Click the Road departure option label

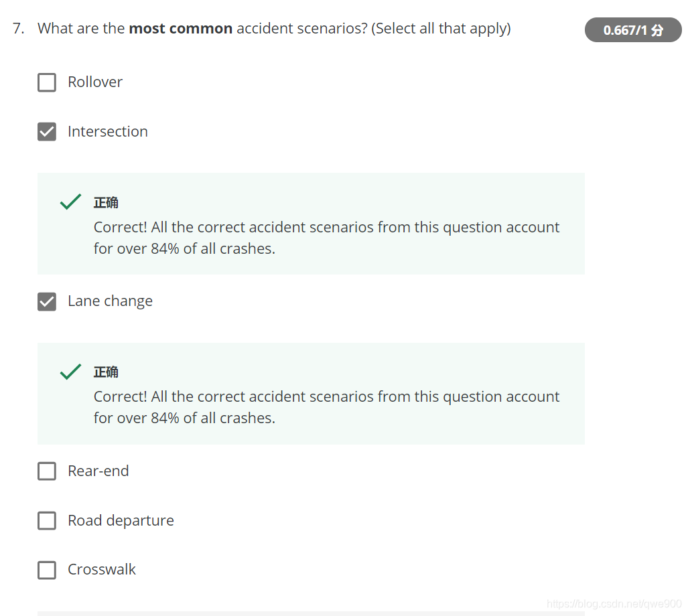[x=121, y=520]
